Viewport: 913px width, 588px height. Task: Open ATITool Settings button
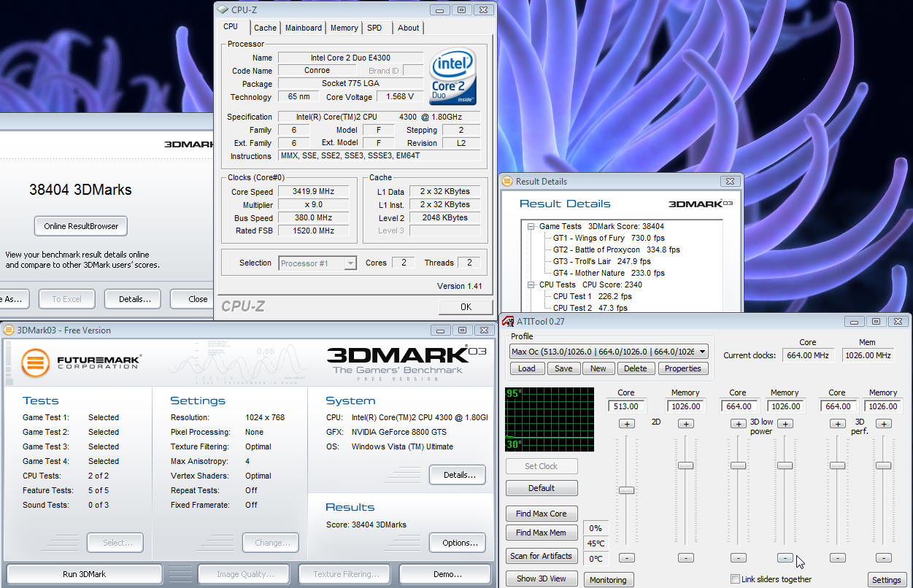point(886,580)
